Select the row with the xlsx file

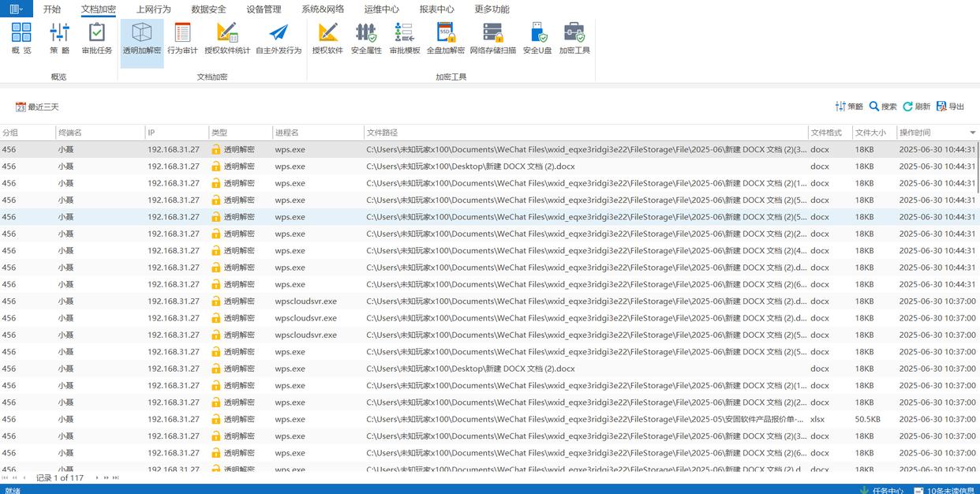tap(489, 419)
